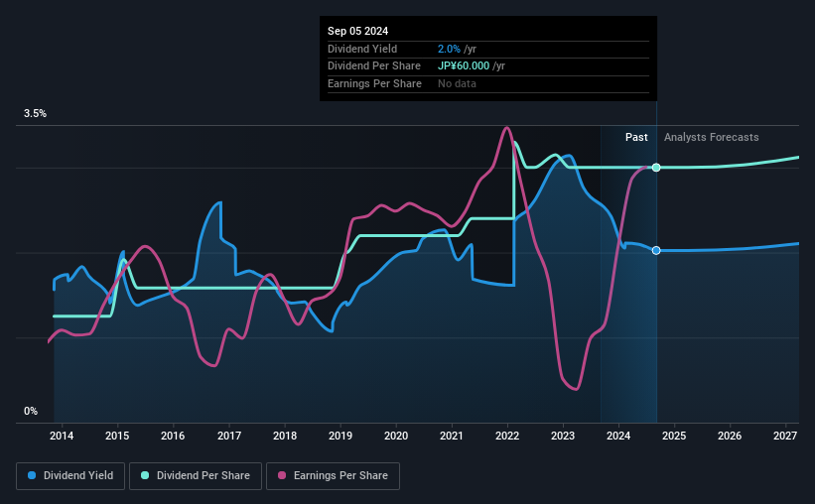
Task: Click the blue Dividend Yield legend dot
Action: point(32,475)
